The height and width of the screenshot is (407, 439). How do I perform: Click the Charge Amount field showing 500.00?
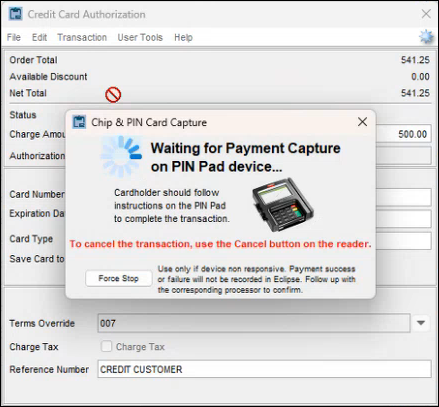[x=403, y=134]
